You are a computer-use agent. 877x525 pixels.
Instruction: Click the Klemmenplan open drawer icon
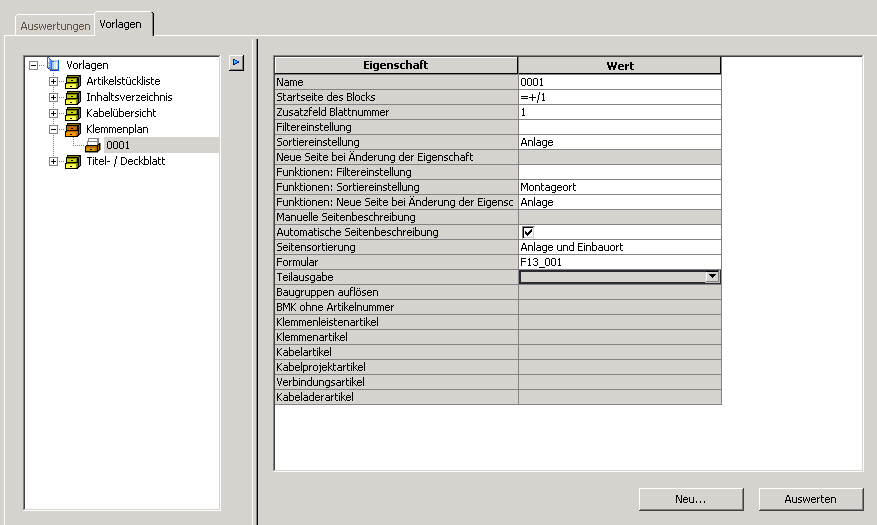click(x=73, y=130)
